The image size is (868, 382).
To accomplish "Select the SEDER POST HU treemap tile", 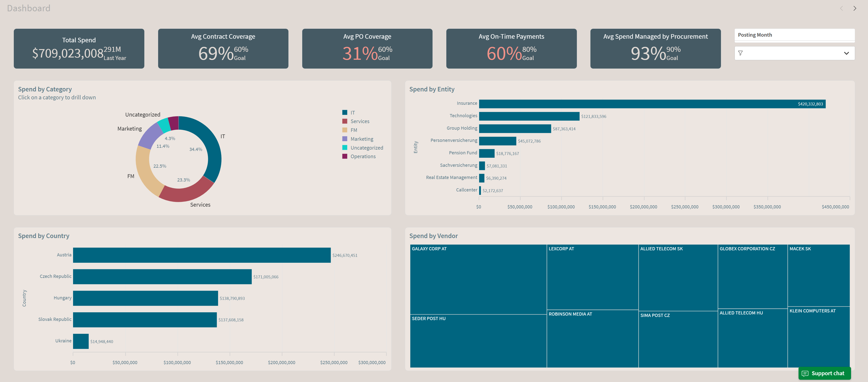I will coord(478,341).
